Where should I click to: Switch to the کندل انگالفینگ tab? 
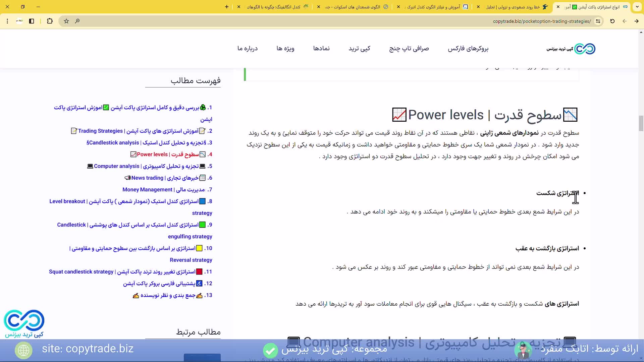pos(278,7)
